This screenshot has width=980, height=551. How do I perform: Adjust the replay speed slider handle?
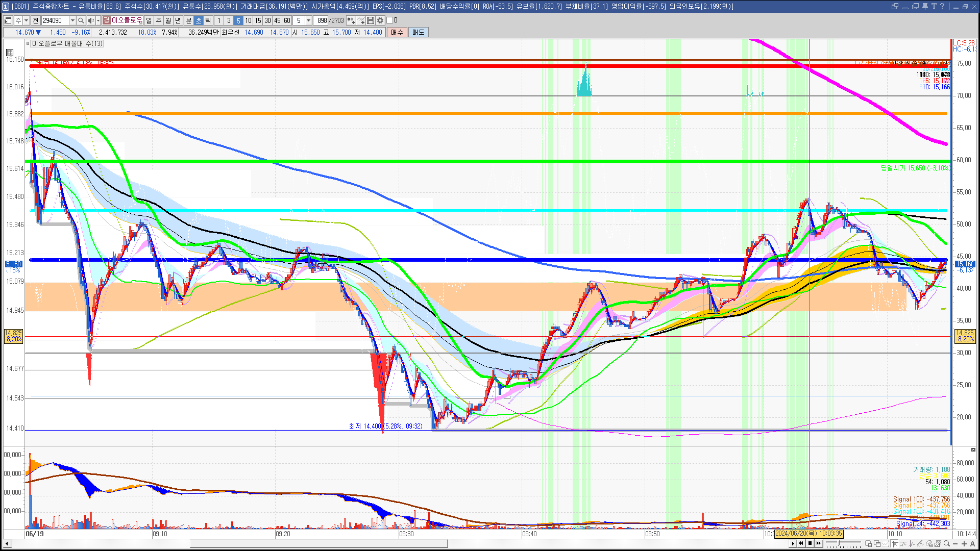pyautogui.click(x=839, y=543)
